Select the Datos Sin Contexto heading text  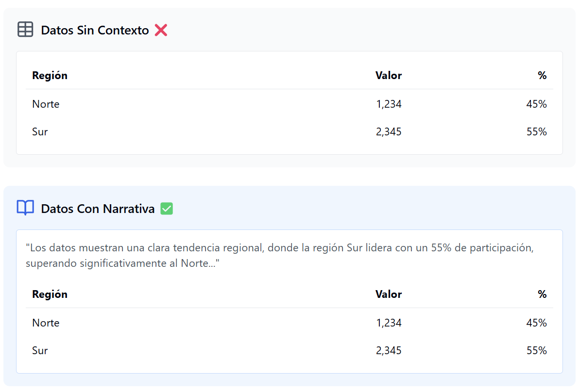coord(95,30)
